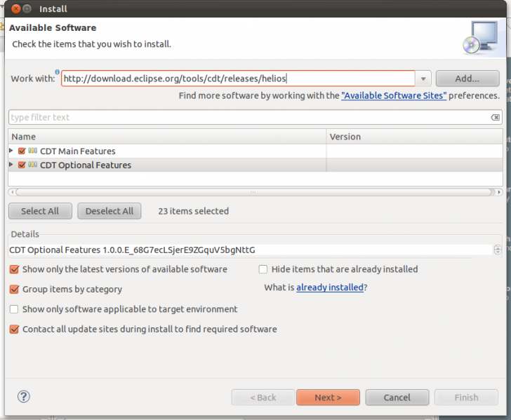Enable Show only software applicable to target environment
The width and height of the screenshot is (511, 420).
tap(15, 309)
